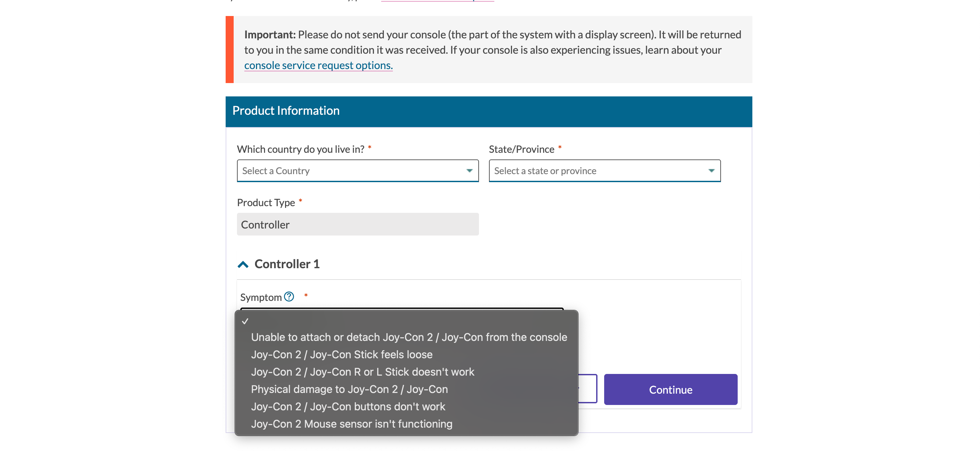Viewport: 980px width, 451px height.
Task: Click the country dropdown arrow icon
Action: [469, 171]
